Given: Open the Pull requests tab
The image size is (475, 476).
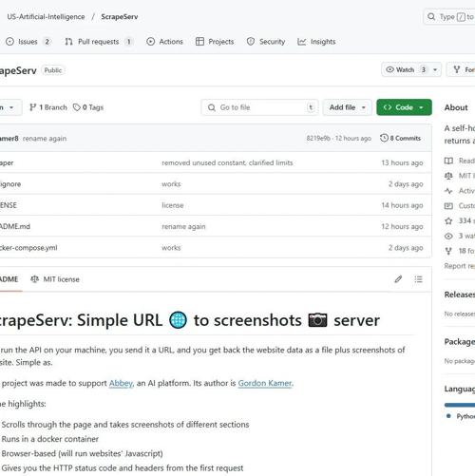Looking at the screenshot, I should 98,42.
